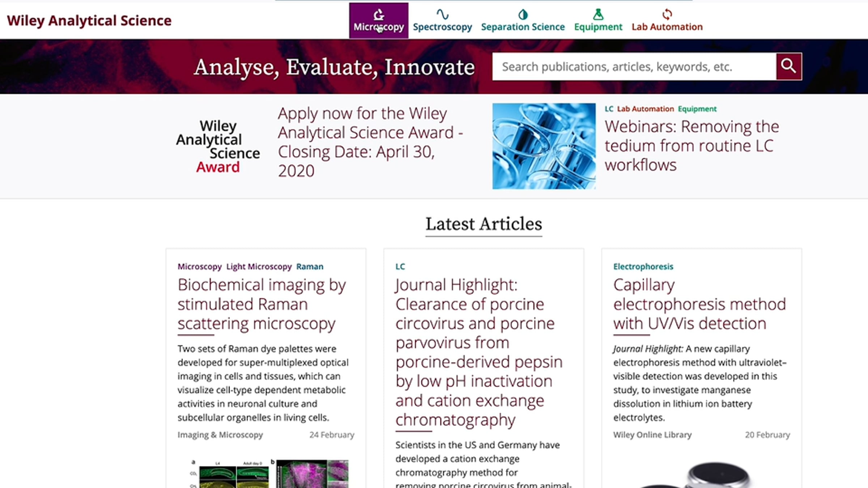Open the Wiley Analytical Science Award logo

tap(218, 146)
